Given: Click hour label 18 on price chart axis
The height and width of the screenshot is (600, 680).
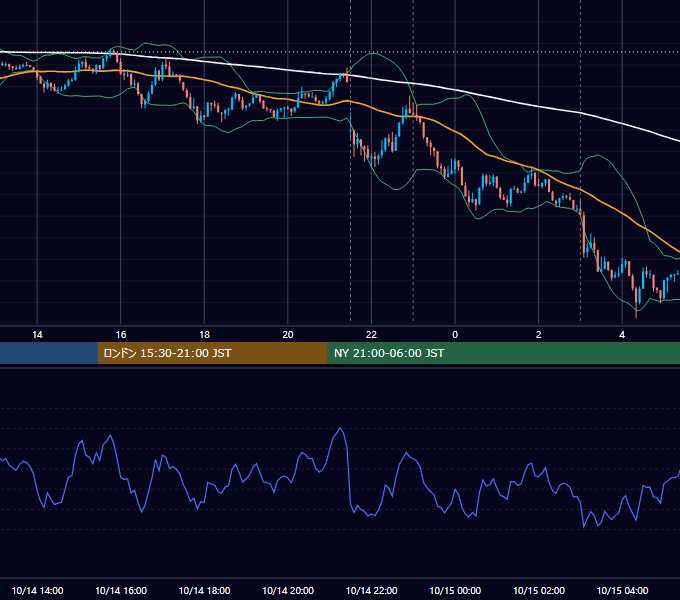Looking at the screenshot, I should click(204, 335).
